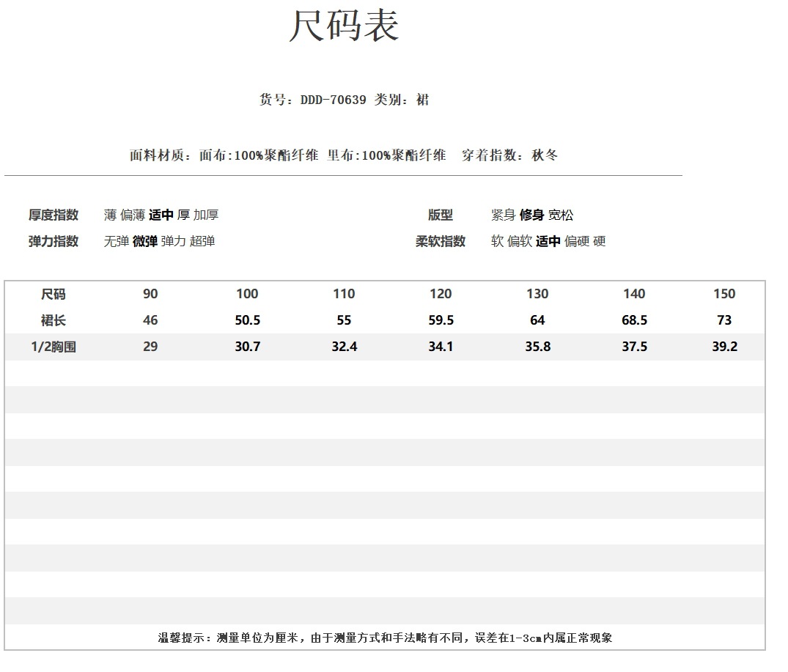Image resolution: width=788 pixels, height=672 pixels.
Task: Click half-bust value 35.8
Action: pyautogui.click(x=537, y=347)
